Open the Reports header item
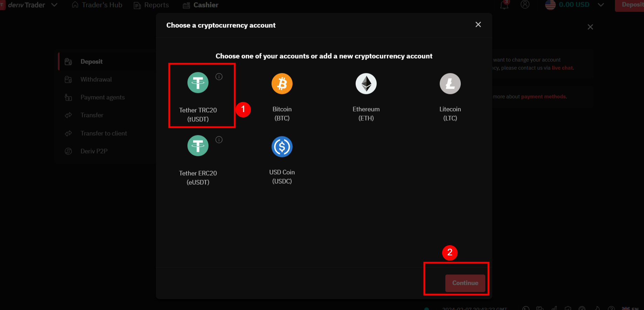 [x=151, y=5]
